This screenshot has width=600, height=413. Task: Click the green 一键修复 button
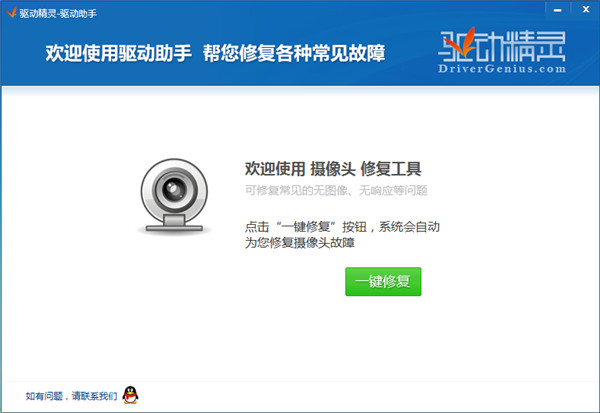point(383,281)
